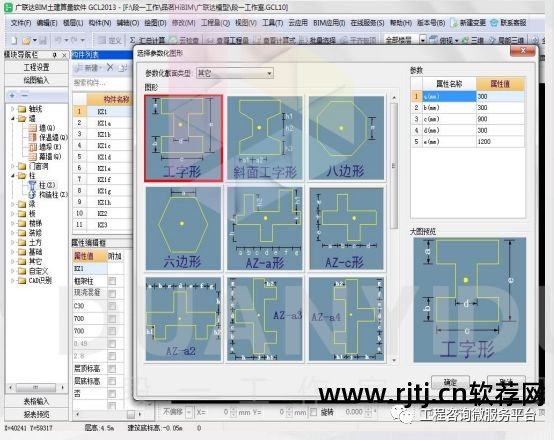
Task: Toggle the 2.8 row checkbox
Action: [x=112, y=356]
